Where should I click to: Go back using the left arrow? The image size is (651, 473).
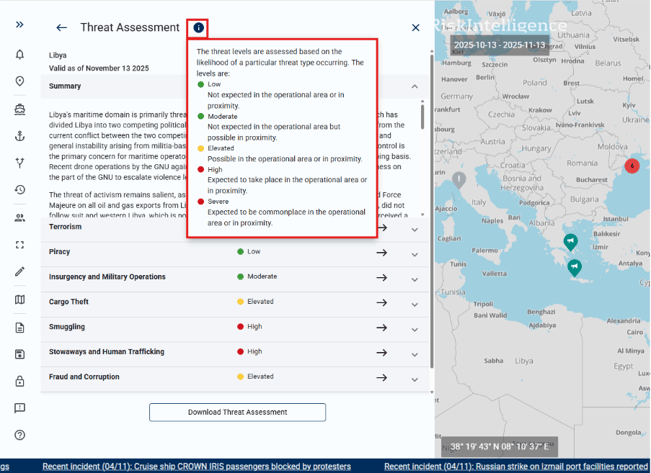(62, 28)
